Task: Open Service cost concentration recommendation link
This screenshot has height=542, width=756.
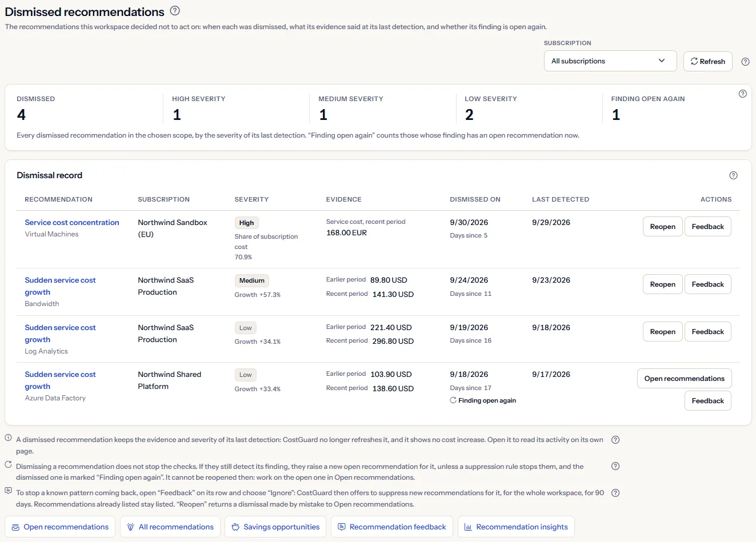Action: pos(72,223)
